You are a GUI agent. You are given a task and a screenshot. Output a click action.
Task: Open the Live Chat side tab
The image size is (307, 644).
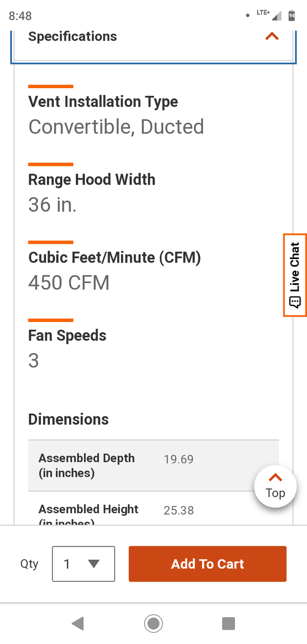tap(295, 268)
